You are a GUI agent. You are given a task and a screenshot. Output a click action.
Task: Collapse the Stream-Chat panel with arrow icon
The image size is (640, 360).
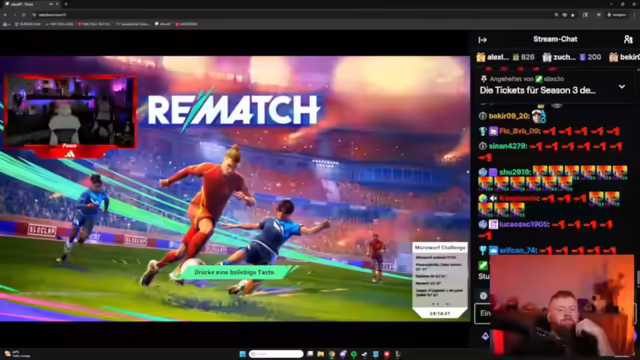[482, 40]
